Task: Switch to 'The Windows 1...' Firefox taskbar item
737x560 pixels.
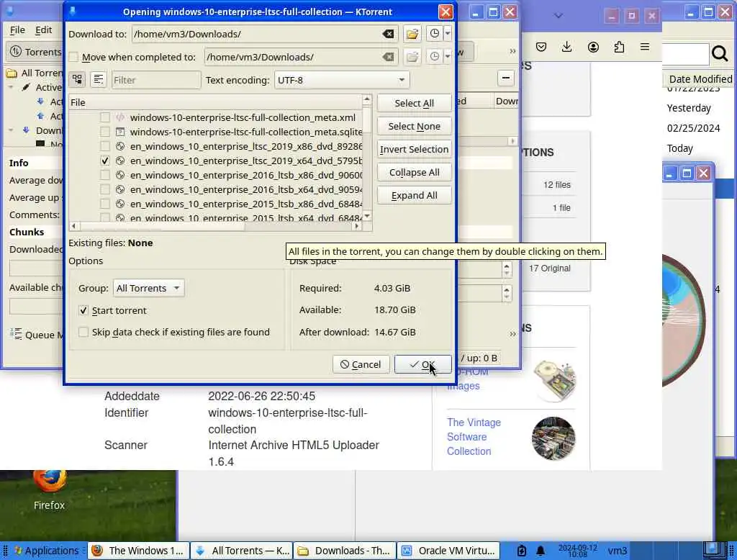Action: [139, 551]
